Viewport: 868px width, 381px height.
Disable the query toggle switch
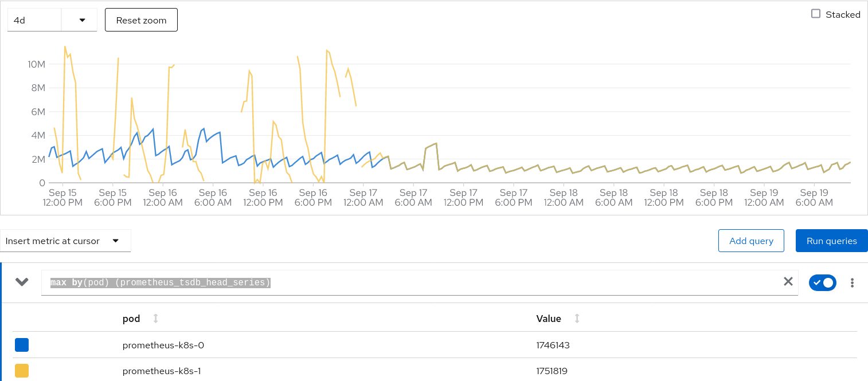tap(822, 282)
